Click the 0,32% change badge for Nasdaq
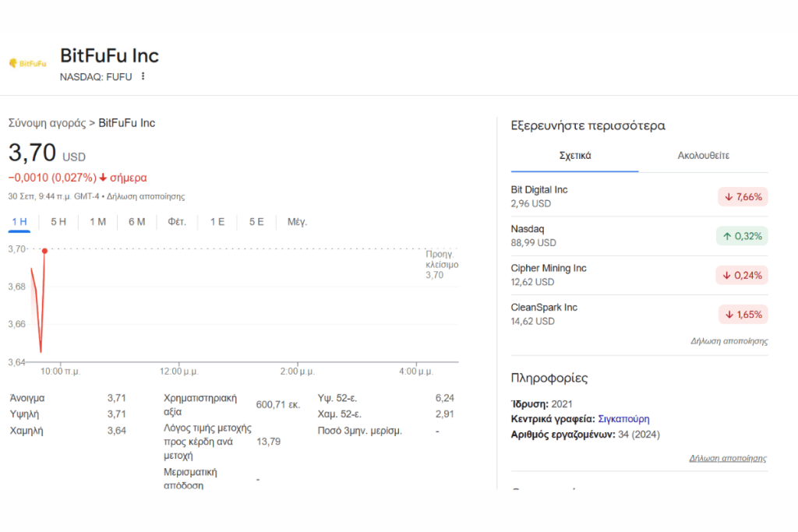This screenshot has height=532, width=798. coord(742,236)
